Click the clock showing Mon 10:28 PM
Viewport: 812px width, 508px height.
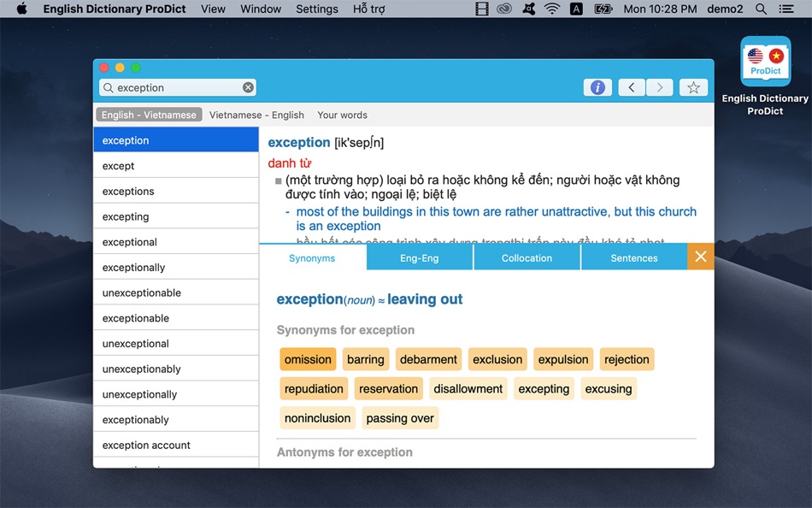pyautogui.click(x=660, y=9)
